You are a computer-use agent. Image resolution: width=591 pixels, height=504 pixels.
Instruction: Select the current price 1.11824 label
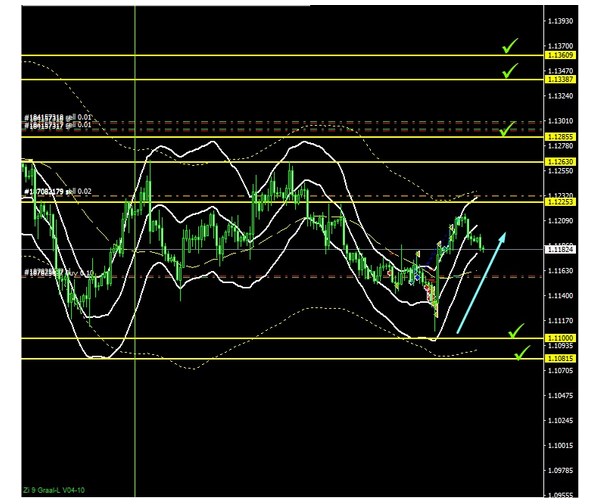tap(560, 250)
